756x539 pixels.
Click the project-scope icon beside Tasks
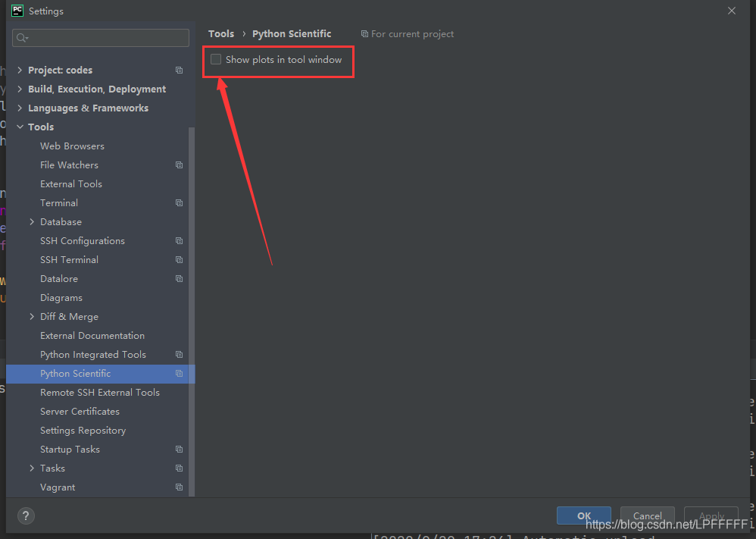coord(180,468)
